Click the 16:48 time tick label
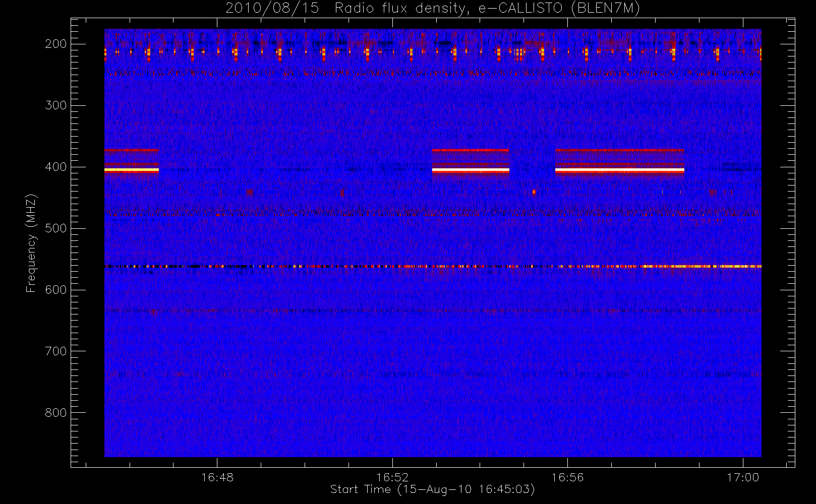The image size is (816, 504). pyautogui.click(x=217, y=477)
